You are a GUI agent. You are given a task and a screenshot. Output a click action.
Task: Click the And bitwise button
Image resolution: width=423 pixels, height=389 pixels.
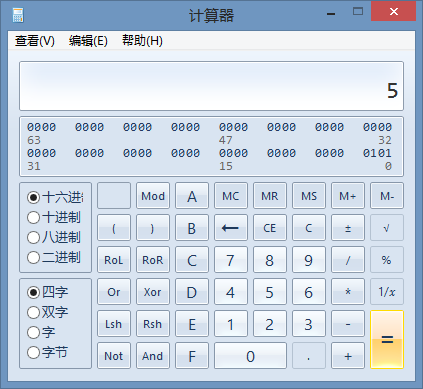153,356
